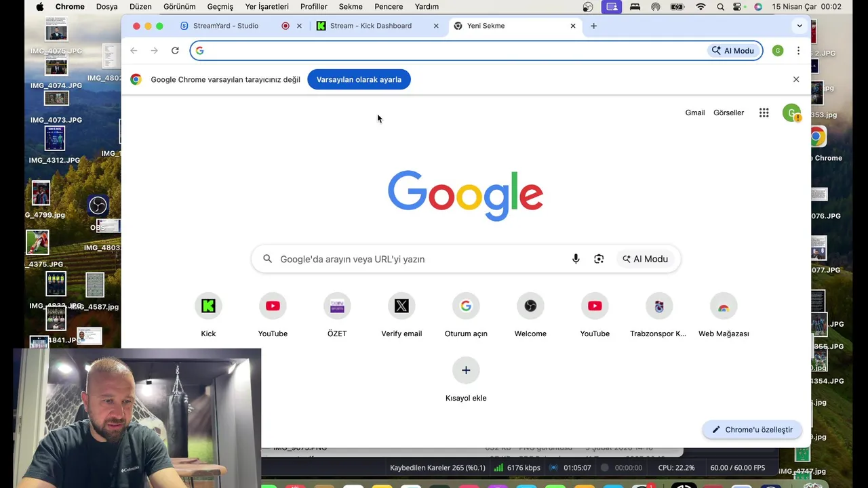Click the Chrome profile avatar in toolbar

pyautogui.click(x=778, y=51)
